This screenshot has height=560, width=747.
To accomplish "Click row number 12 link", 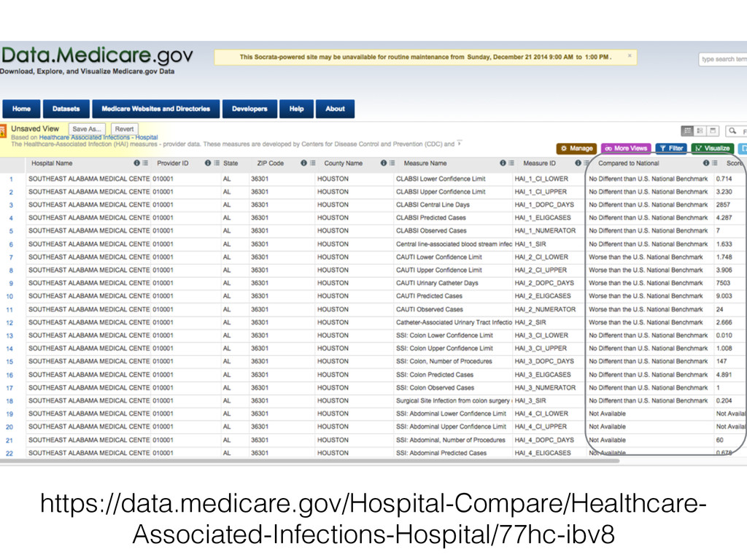I will click(x=9, y=322).
